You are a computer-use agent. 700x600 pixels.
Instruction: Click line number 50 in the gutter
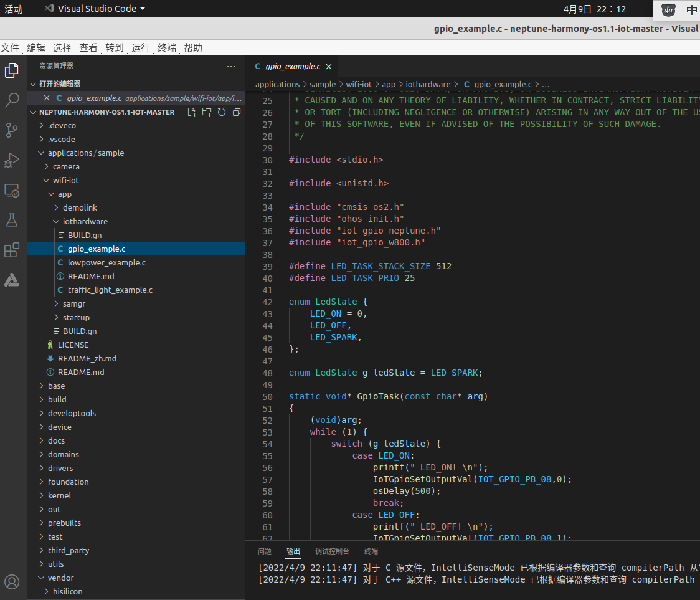coord(267,397)
